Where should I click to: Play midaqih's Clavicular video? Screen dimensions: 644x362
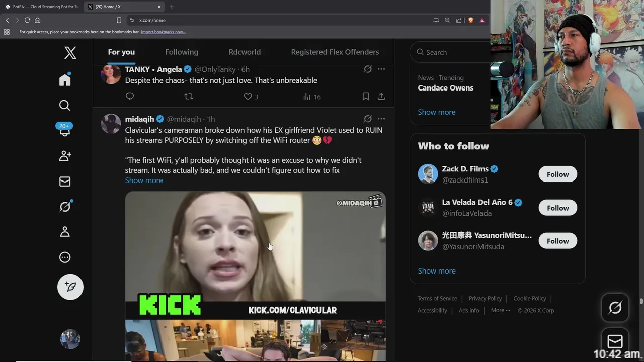pos(256,276)
